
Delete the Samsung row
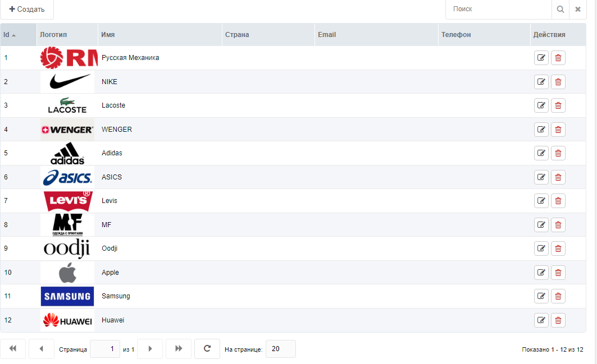558,296
